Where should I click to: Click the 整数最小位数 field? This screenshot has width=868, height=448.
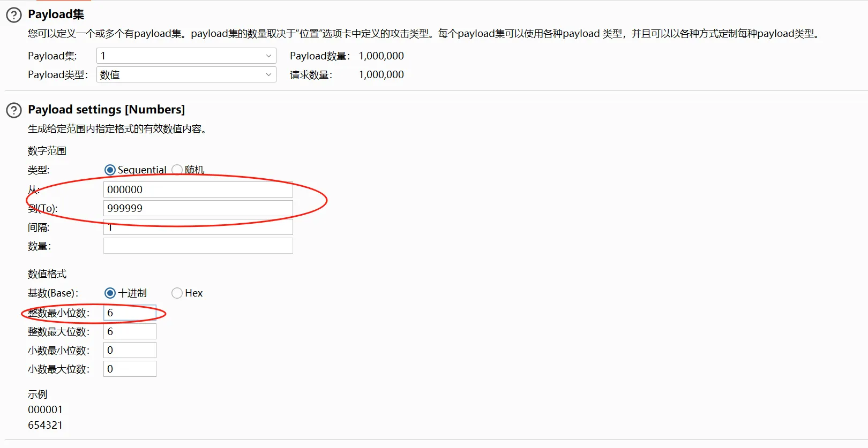130,313
